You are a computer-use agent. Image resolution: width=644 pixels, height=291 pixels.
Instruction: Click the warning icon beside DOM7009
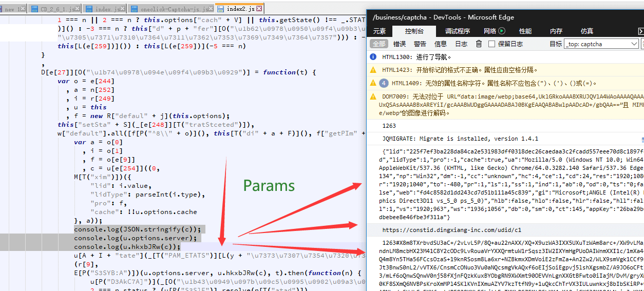(374, 96)
